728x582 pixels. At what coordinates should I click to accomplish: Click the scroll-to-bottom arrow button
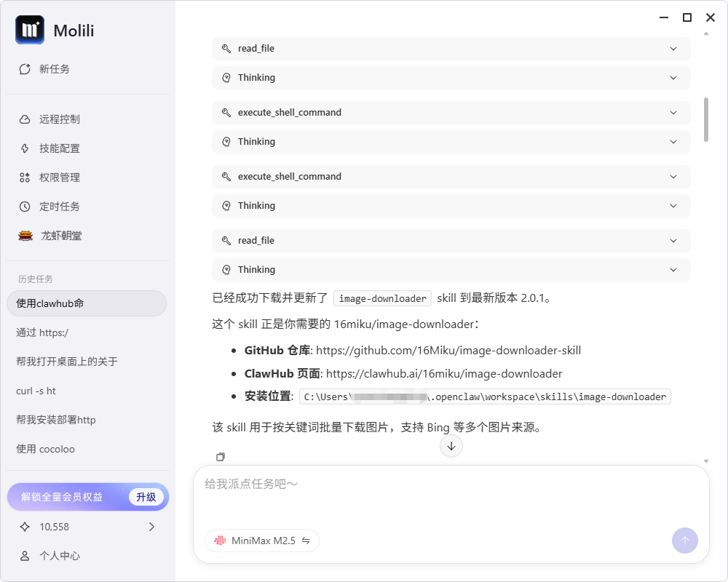(451, 446)
